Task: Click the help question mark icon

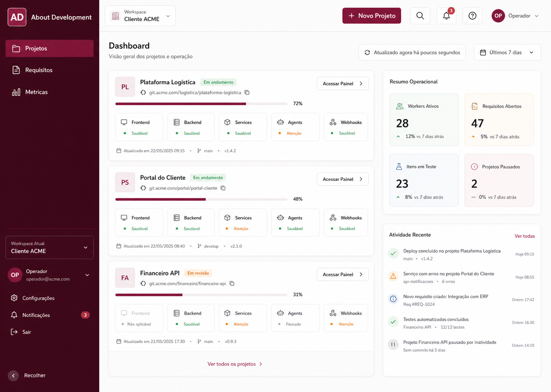Action: [x=472, y=16]
